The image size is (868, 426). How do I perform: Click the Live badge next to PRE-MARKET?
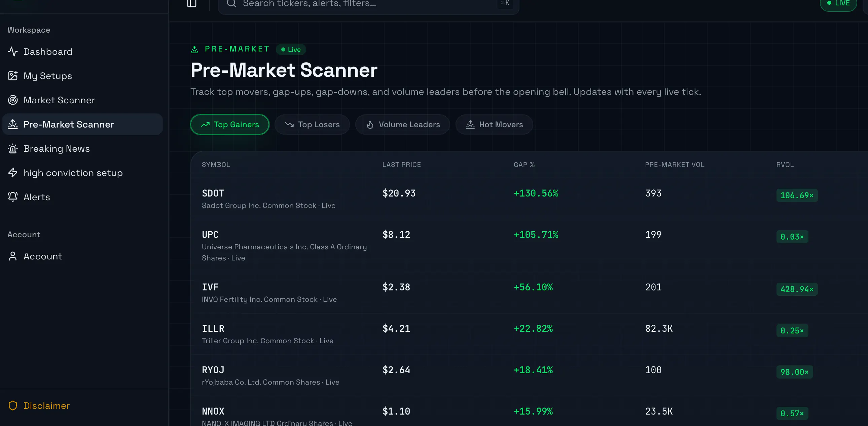tap(291, 49)
